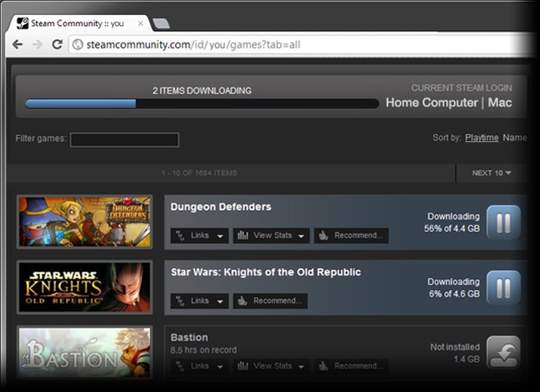Click the Home Computer login name
Screen dimensions: 540x392
click(x=432, y=103)
